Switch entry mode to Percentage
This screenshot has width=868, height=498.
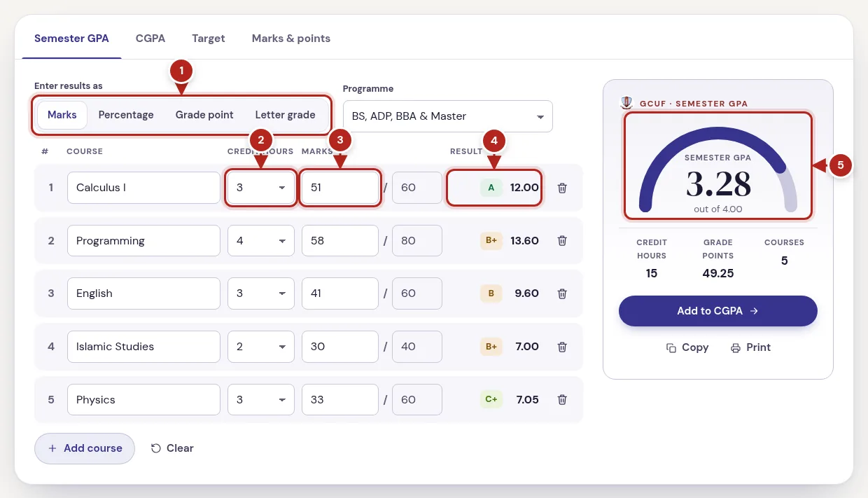click(126, 115)
